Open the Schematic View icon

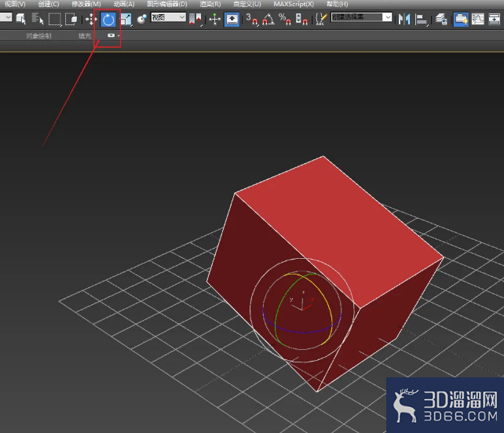494,20
